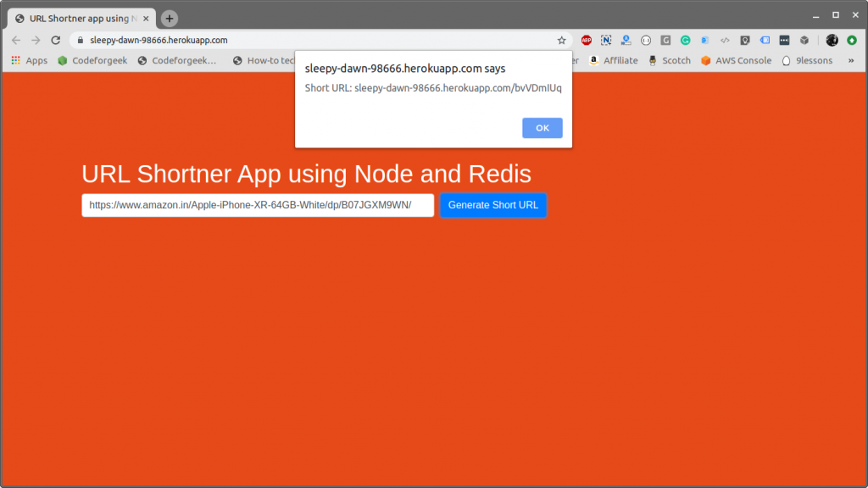The height and width of the screenshot is (488, 868).
Task: Select the URL Shortner app tab
Action: 76,19
